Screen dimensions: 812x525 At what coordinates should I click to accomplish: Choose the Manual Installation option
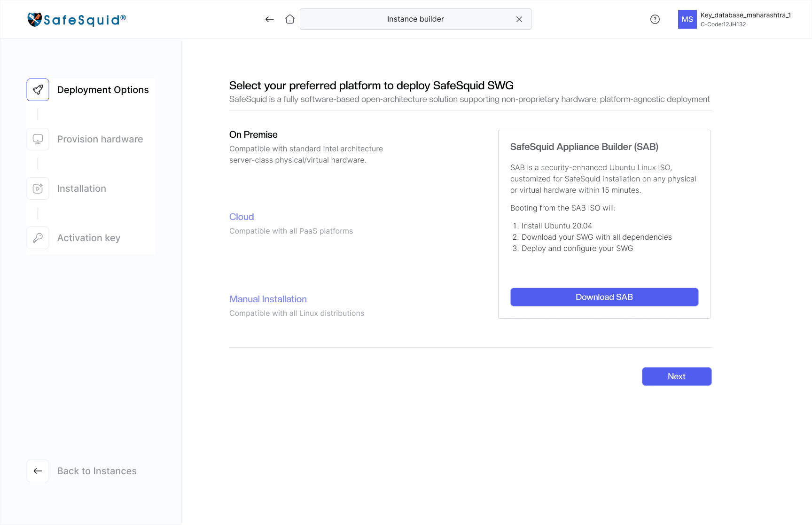268,299
